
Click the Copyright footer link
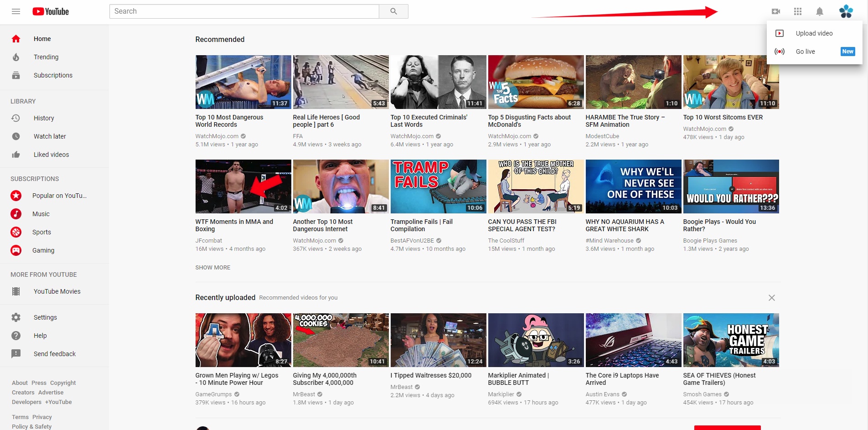pos(63,383)
